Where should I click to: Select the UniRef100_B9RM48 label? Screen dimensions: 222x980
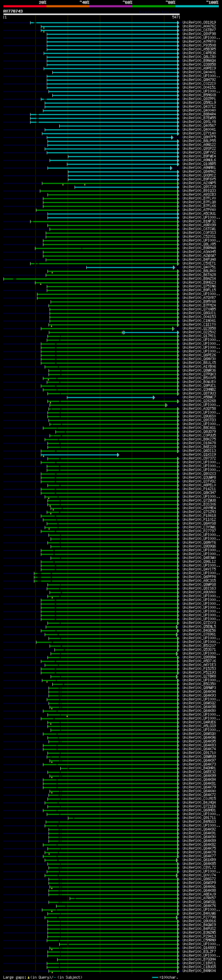(x=199, y=248)
